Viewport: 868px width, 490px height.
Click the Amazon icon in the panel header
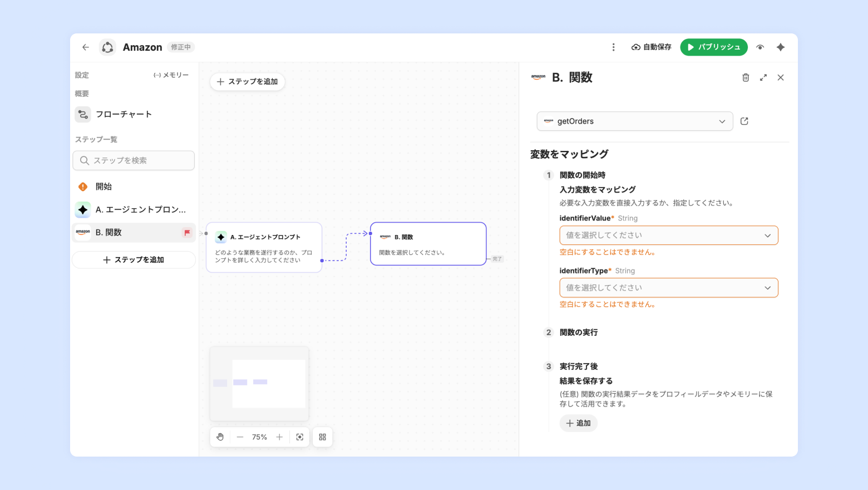coord(538,77)
